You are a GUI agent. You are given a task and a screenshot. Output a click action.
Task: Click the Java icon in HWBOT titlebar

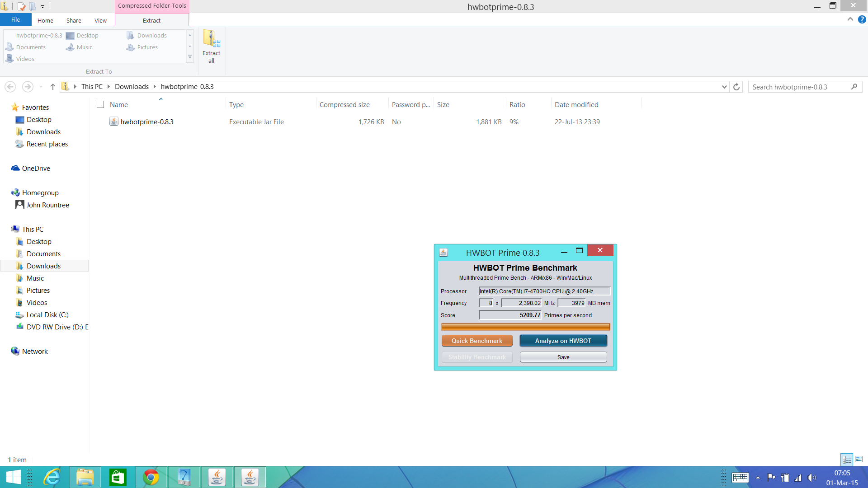(443, 253)
